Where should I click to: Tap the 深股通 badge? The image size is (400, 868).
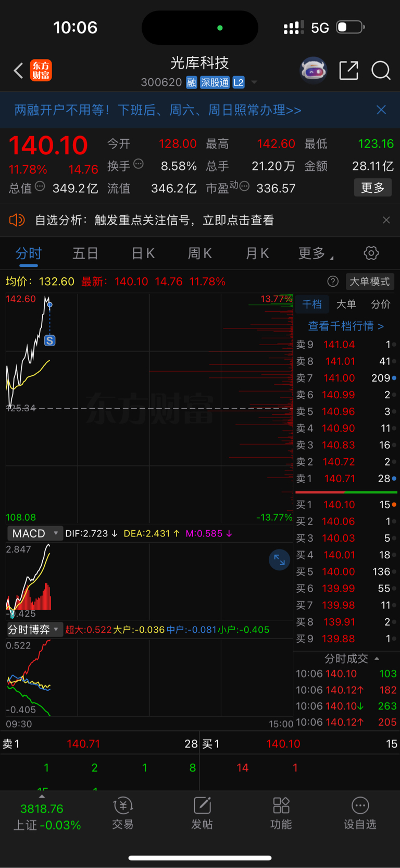215,82
